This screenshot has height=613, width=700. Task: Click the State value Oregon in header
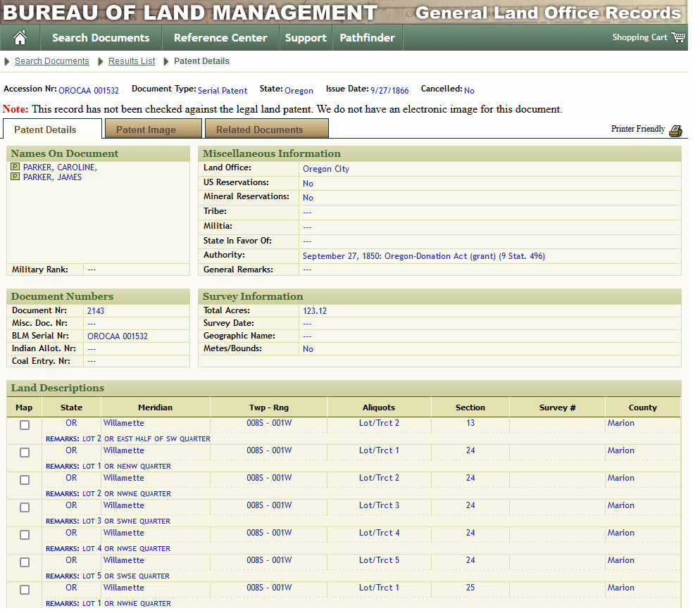[x=299, y=91]
